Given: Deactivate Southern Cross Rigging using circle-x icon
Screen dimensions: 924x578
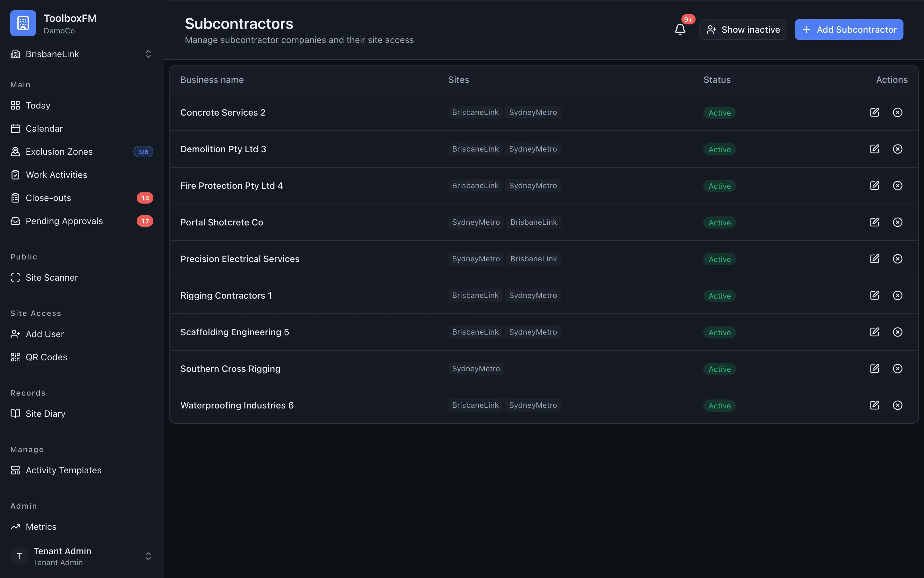Looking at the screenshot, I should point(897,369).
